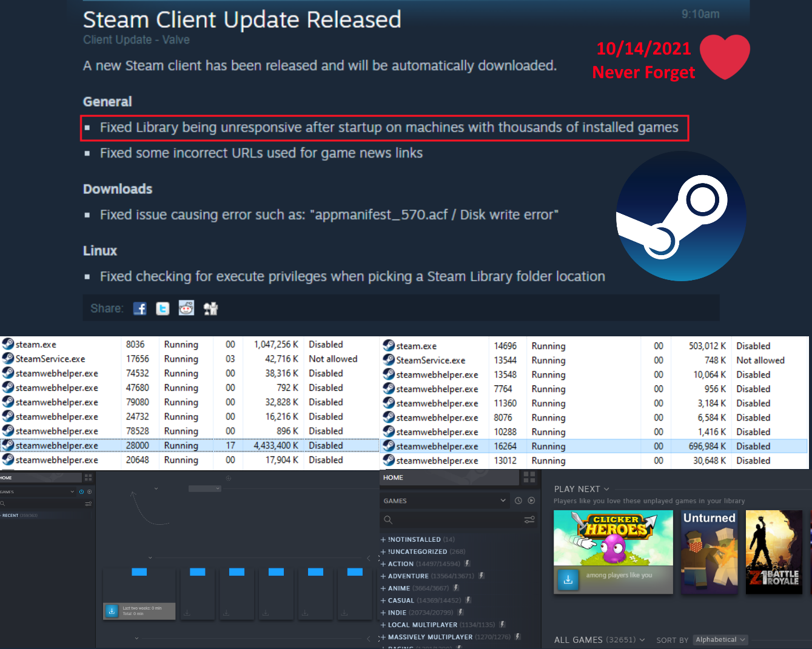The image size is (812, 649).
Task: Click the dynamic collection bolt beside ACTION
Action: tap(468, 564)
